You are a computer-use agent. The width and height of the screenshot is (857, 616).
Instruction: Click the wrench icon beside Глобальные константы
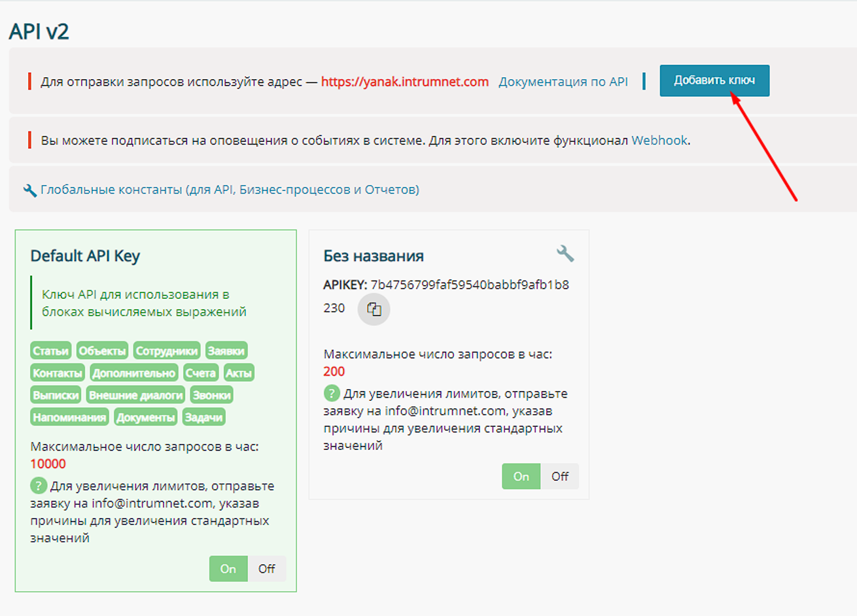[x=29, y=190]
